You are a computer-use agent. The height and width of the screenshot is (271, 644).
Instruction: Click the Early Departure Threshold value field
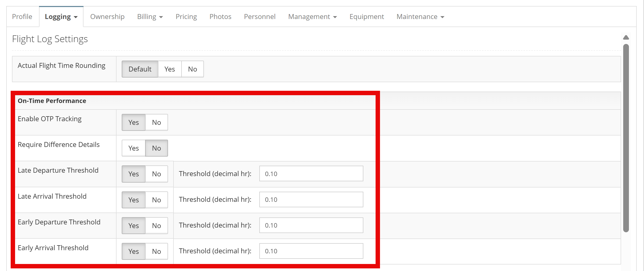tap(311, 225)
